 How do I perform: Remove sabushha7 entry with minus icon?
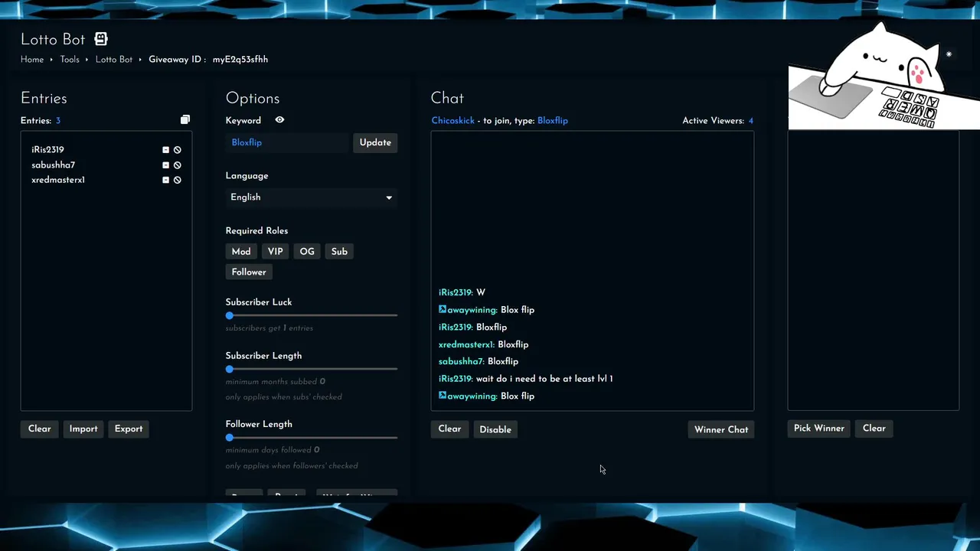click(165, 165)
